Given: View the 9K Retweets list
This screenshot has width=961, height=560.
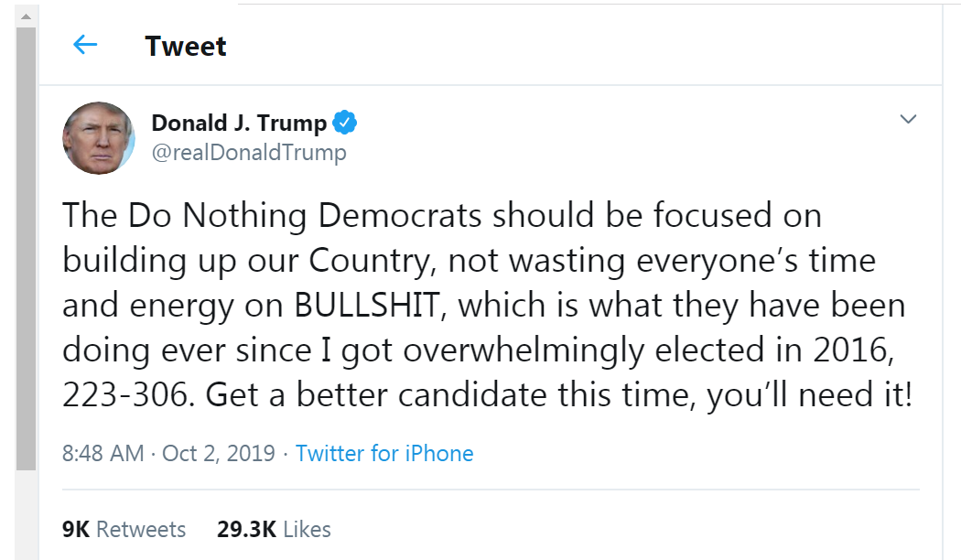Looking at the screenshot, I should 124,529.
